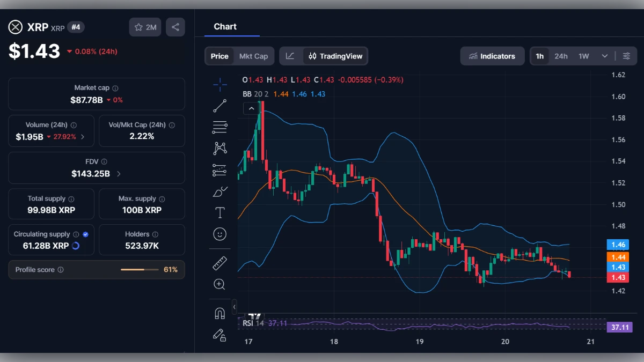Viewport: 644px width, 362px height.
Task: Open the XABCD pattern tool
Action: (219, 148)
